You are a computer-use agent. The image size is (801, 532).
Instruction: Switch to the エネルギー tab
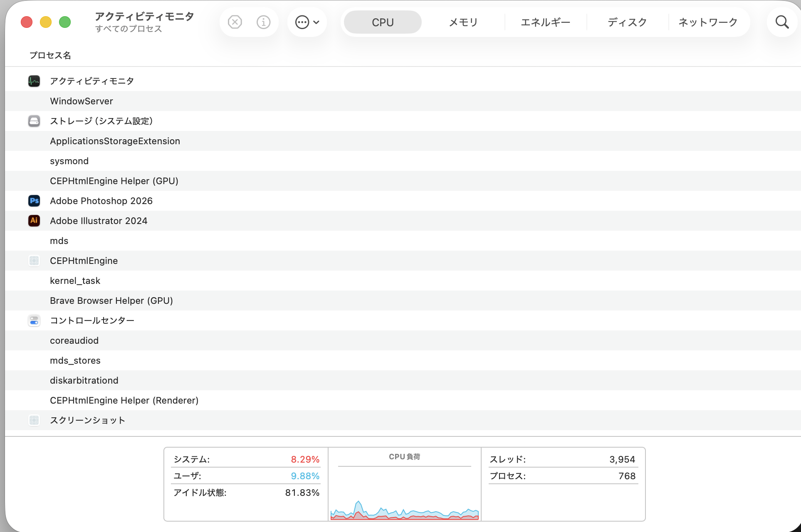[x=545, y=22]
